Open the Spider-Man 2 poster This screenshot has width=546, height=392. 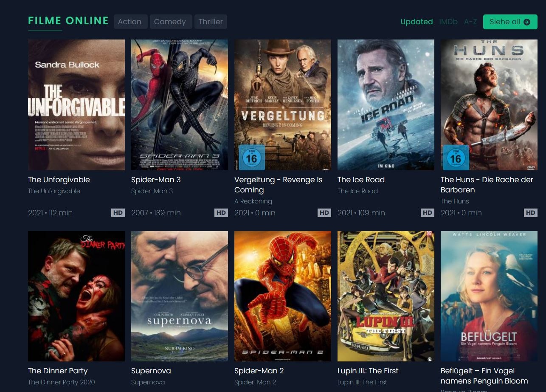283,296
